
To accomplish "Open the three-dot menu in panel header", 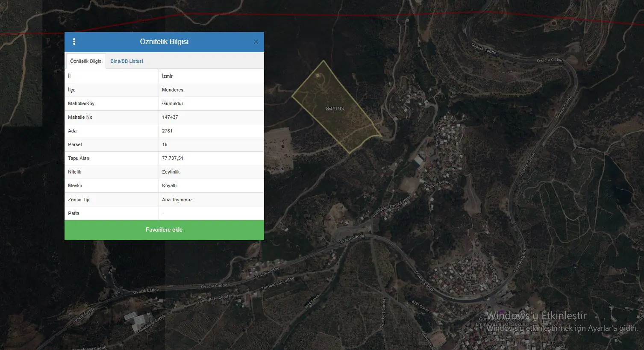I will [x=74, y=42].
